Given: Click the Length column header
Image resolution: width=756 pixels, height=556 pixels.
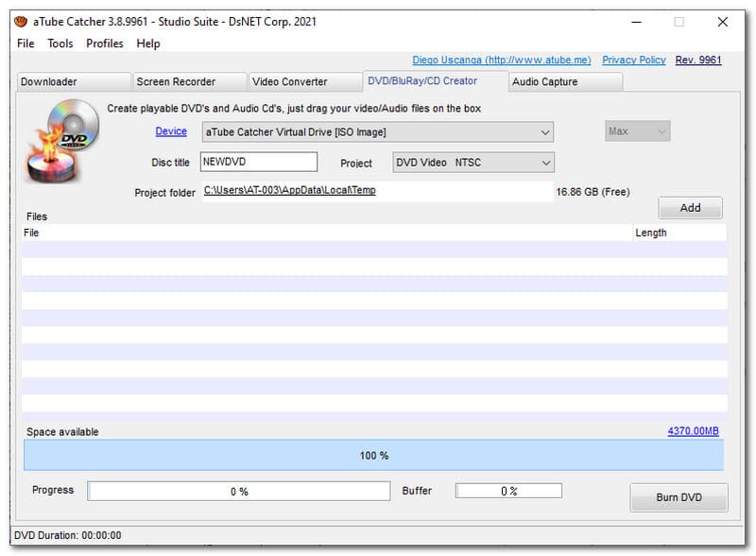Looking at the screenshot, I should (x=679, y=233).
